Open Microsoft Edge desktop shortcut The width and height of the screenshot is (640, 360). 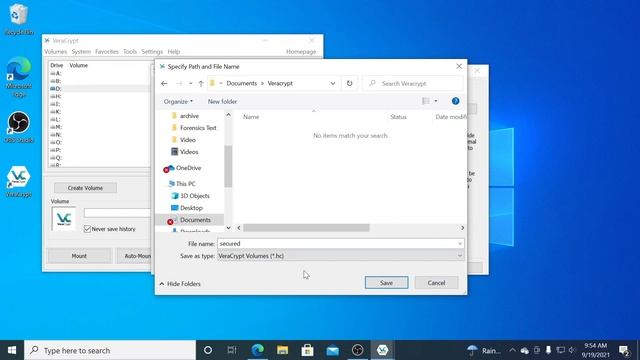click(19, 77)
